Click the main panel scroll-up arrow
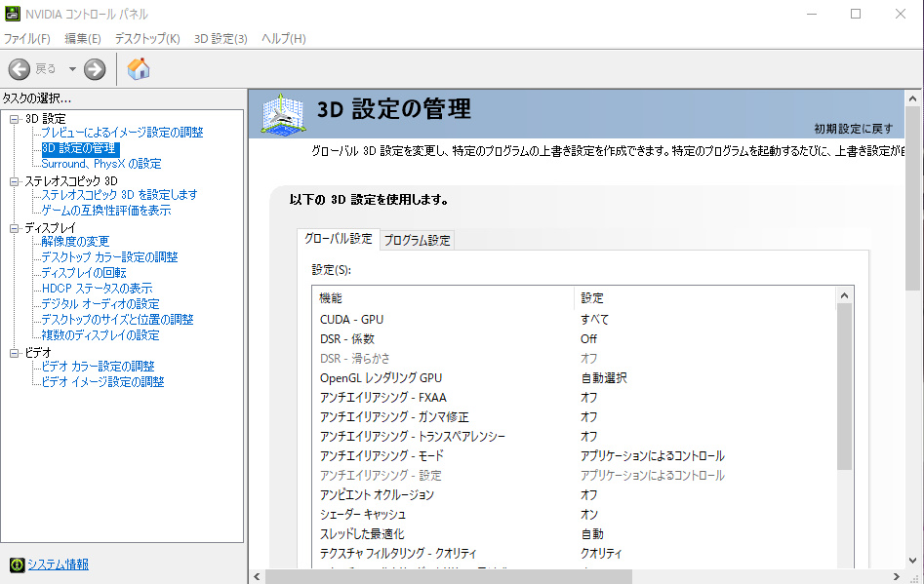This screenshot has width=924, height=584. click(913, 98)
